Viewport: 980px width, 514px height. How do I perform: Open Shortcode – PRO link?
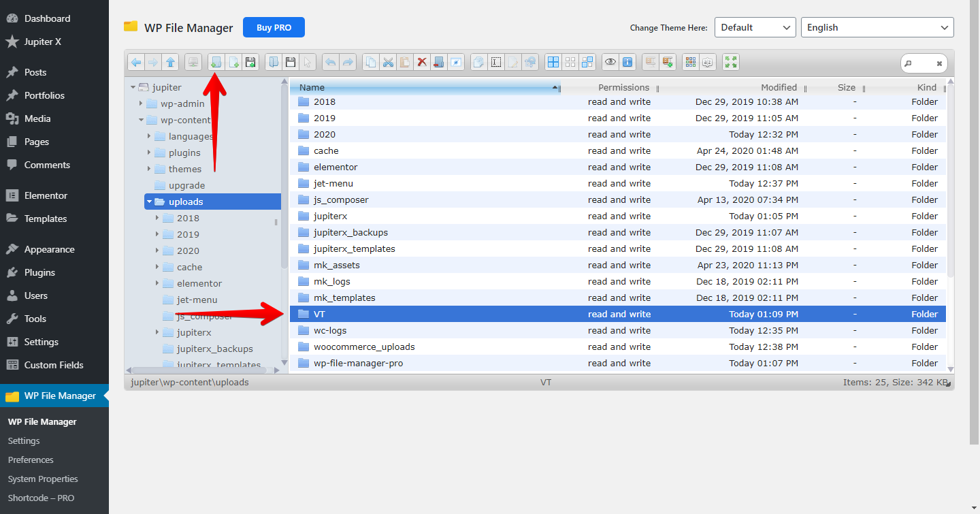tap(41, 498)
